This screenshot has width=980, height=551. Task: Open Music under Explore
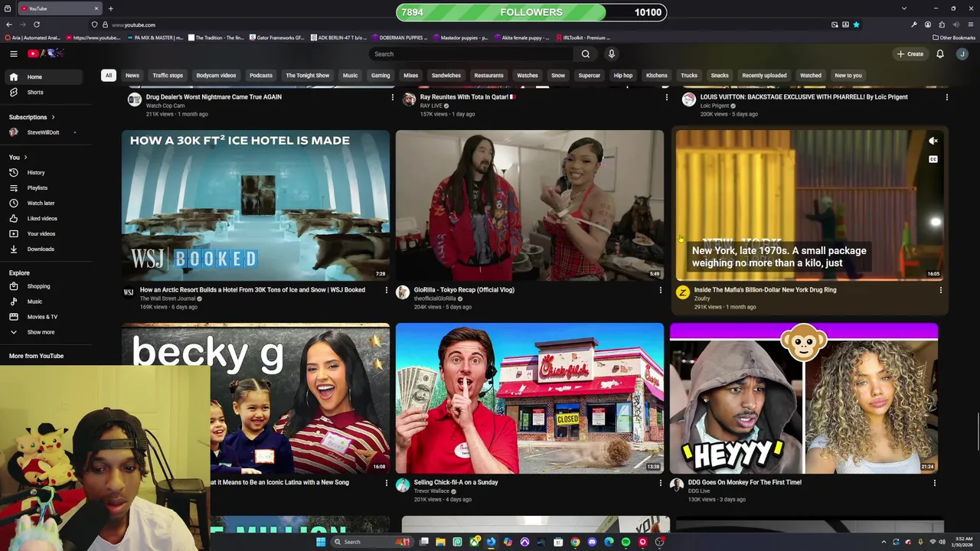tap(44, 302)
